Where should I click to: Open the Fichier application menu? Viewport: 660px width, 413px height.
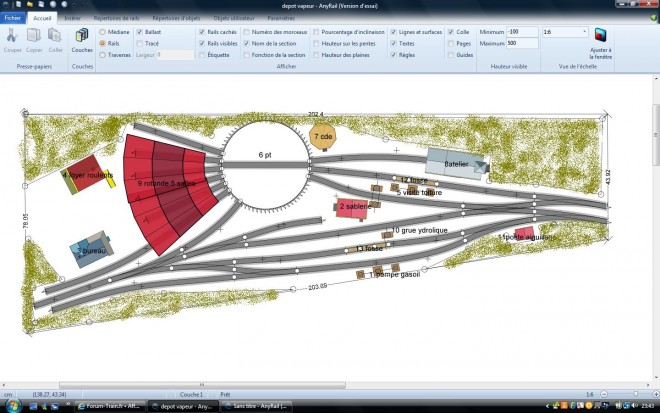(13, 18)
